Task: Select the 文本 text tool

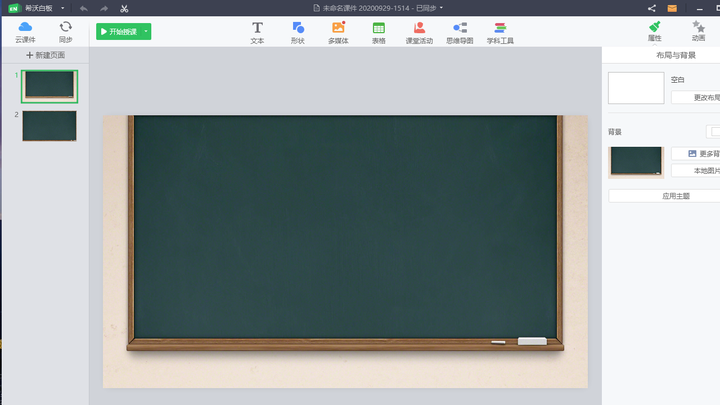Action: pyautogui.click(x=257, y=33)
